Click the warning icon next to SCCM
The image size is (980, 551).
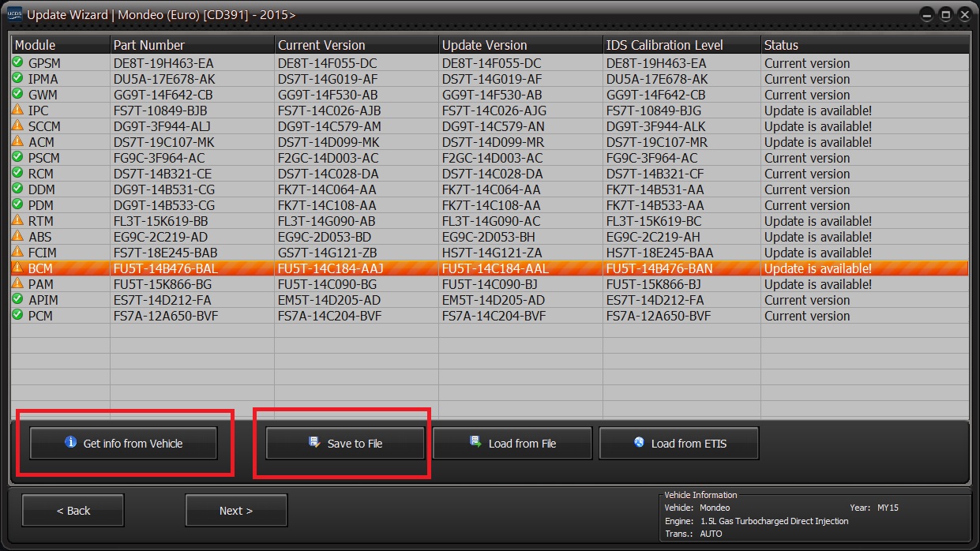pyautogui.click(x=17, y=126)
